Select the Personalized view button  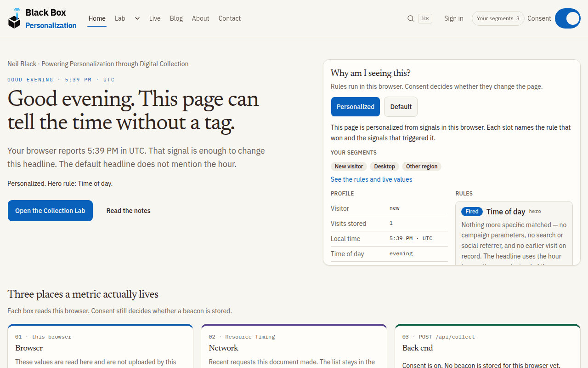(x=356, y=107)
